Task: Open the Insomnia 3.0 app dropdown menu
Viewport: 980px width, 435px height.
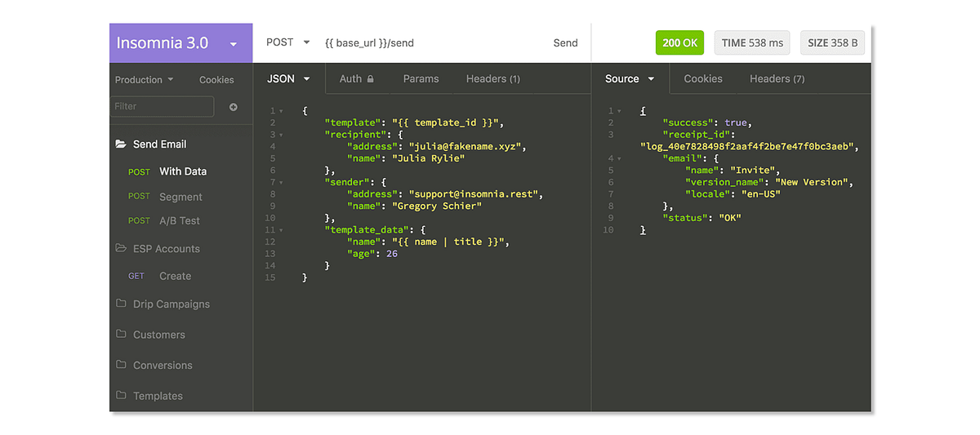Action: click(x=234, y=44)
